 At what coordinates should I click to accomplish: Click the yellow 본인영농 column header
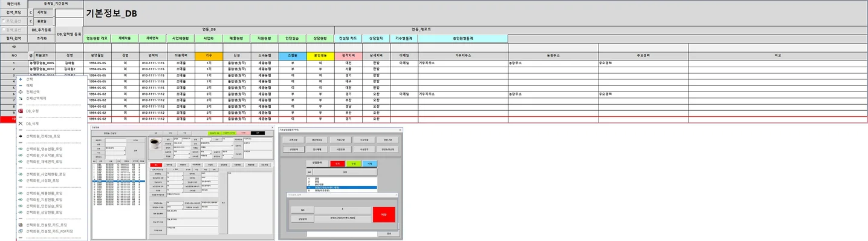pyautogui.click(x=320, y=55)
